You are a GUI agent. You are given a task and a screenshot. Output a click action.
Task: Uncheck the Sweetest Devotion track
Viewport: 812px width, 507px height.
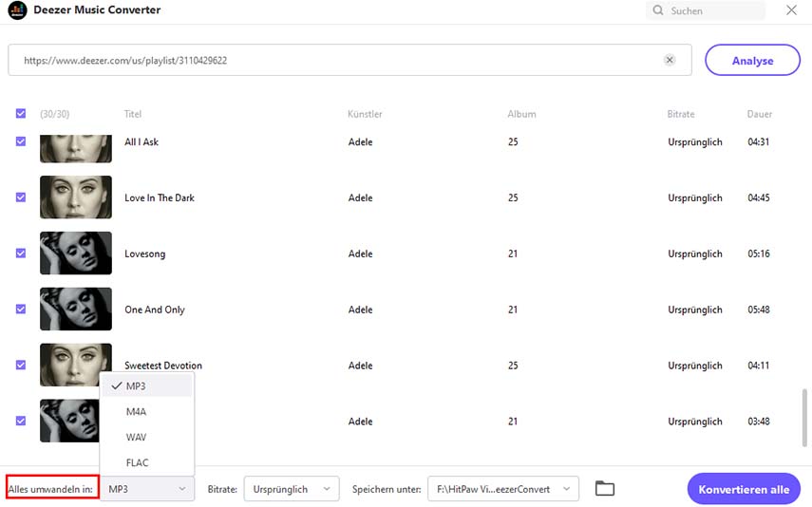[x=21, y=366]
